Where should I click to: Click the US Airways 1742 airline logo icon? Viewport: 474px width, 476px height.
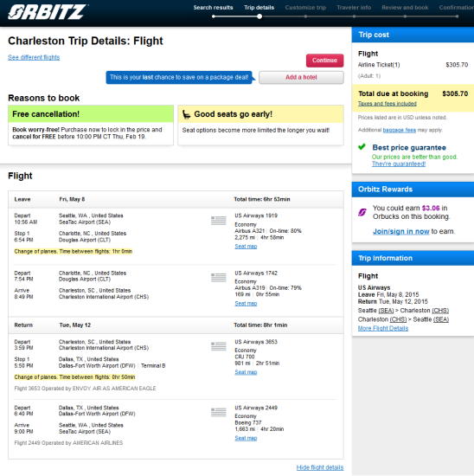[219, 278]
